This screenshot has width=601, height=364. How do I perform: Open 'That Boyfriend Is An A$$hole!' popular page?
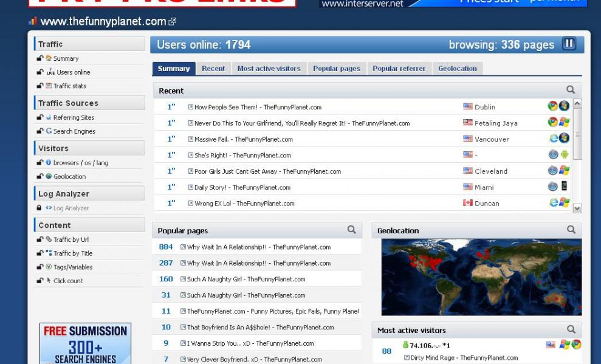click(260, 327)
